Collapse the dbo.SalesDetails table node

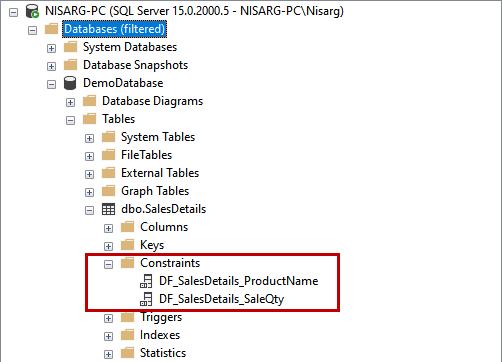89,211
